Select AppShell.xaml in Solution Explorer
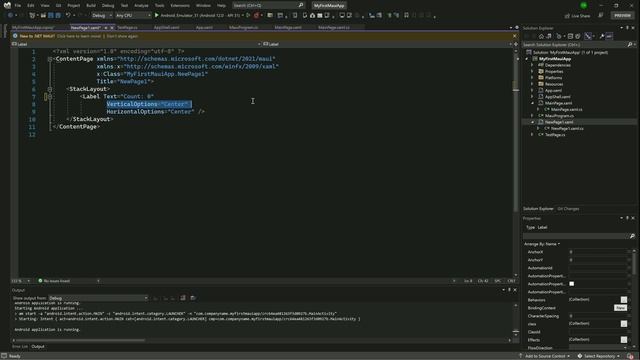The width and height of the screenshot is (640, 360). [x=557, y=97]
